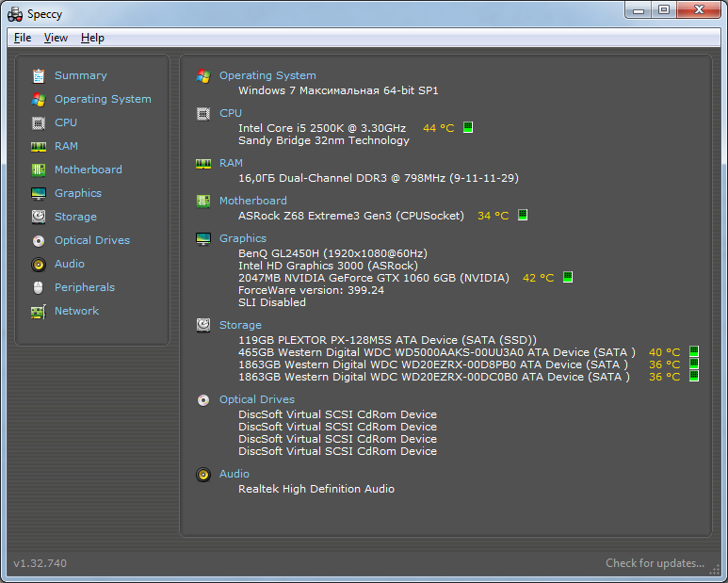Click the Graphics heading link in summary
The image size is (728, 583).
pos(243,238)
